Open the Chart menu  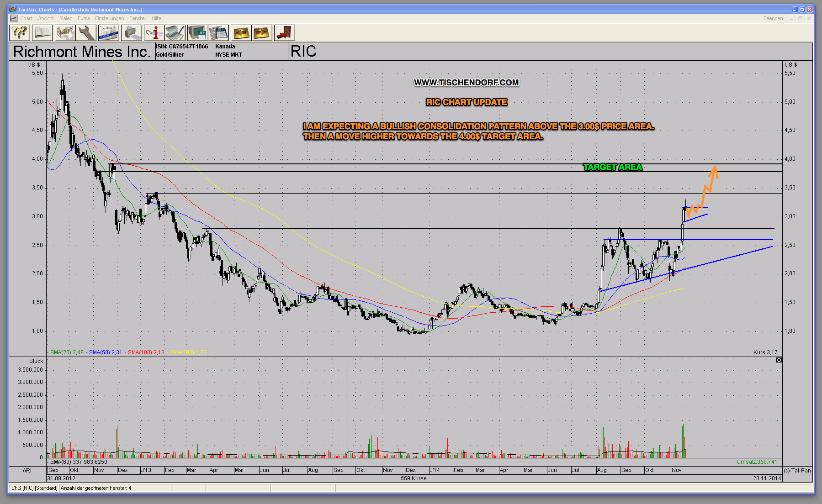click(x=26, y=18)
